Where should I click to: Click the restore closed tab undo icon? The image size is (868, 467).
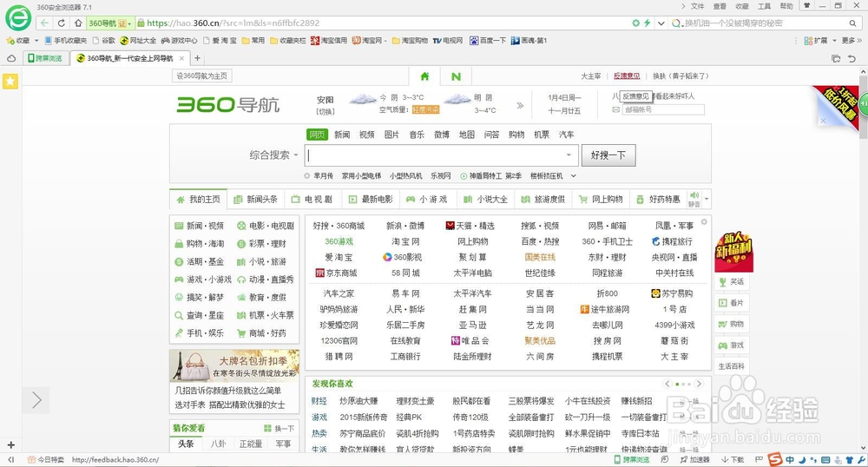tap(852, 58)
